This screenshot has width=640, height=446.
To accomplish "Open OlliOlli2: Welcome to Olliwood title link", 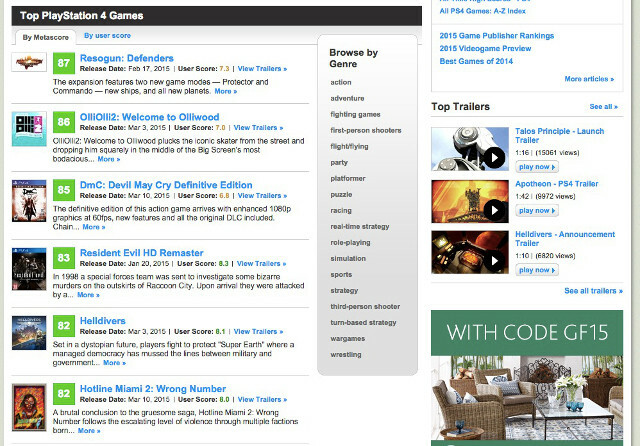I will point(149,117).
